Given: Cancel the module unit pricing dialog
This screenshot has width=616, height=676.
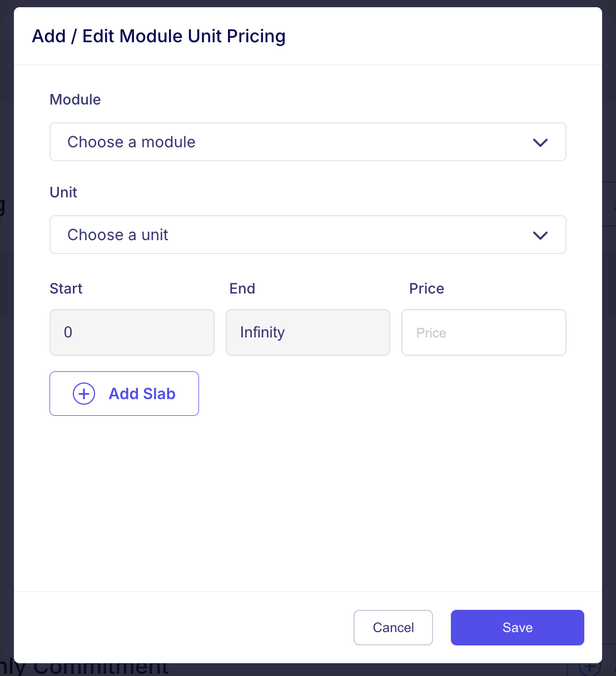Looking at the screenshot, I should [x=393, y=628].
